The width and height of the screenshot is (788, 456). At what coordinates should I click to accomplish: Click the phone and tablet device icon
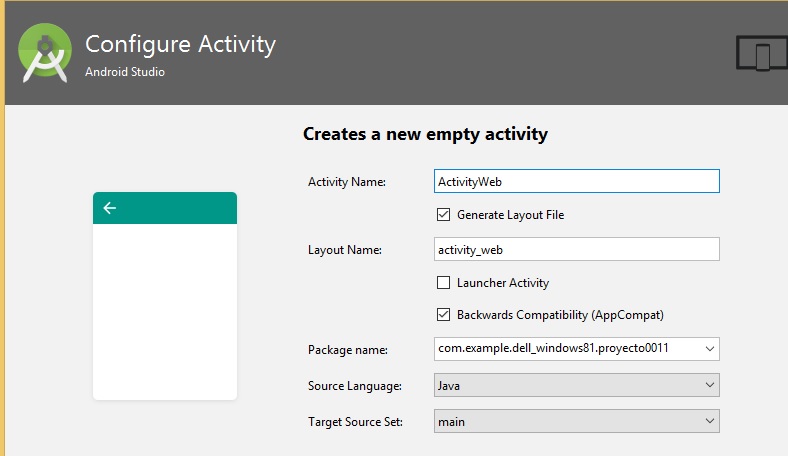pos(760,54)
